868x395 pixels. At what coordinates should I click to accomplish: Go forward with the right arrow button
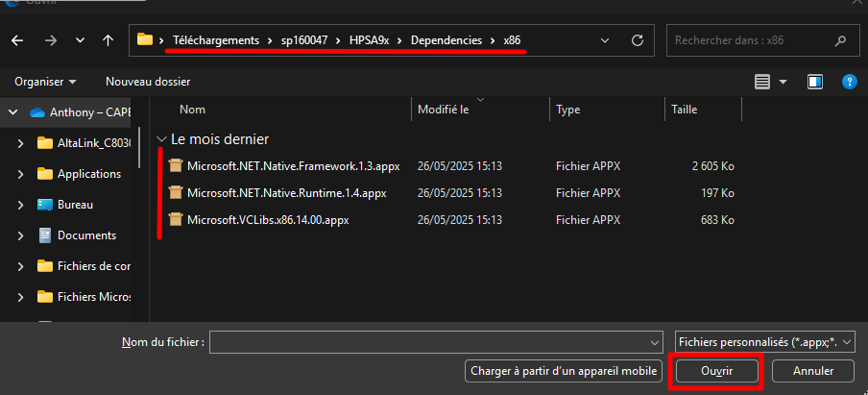pos(50,40)
